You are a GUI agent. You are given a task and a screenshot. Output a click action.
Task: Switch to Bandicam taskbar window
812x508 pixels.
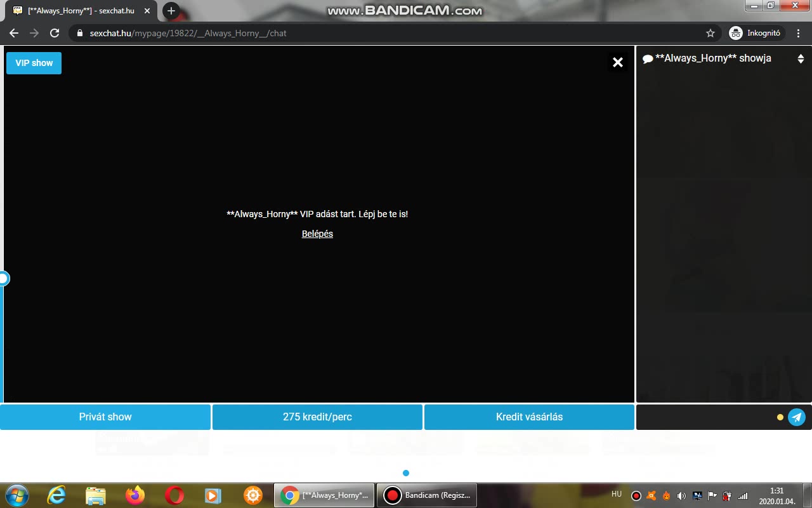(x=427, y=495)
